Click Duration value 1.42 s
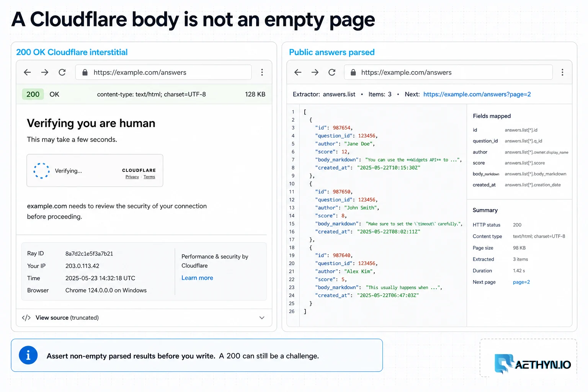Image resolution: width=588 pixels, height=392 pixels. coord(519,271)
